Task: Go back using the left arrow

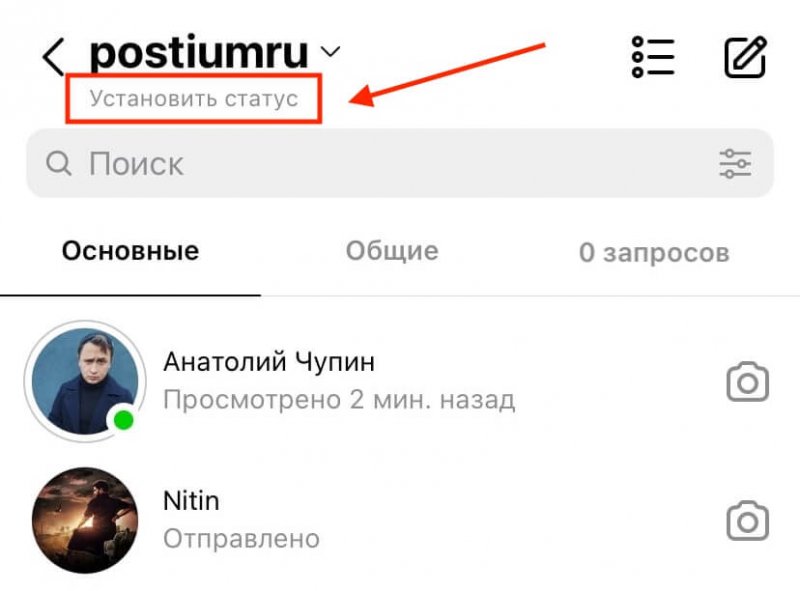Action: tap(53, 57)
